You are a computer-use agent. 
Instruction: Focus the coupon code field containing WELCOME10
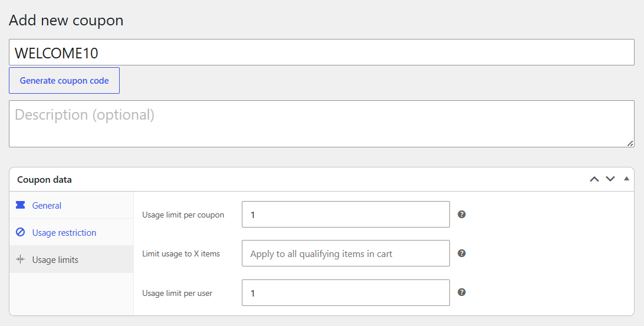click(321, 52)
